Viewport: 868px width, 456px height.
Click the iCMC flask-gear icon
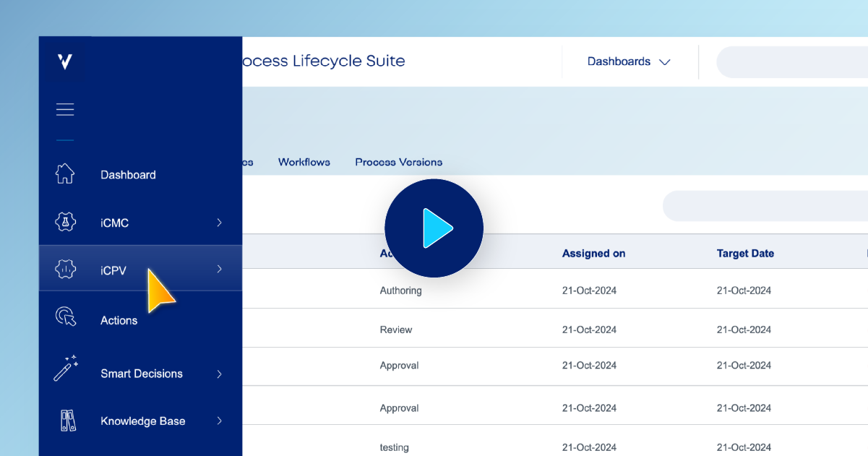(x=65, y=223)
